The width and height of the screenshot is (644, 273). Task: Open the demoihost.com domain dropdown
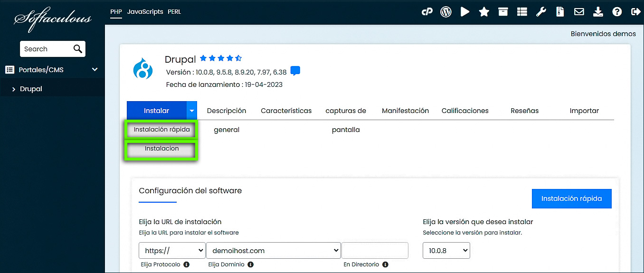coord(274,250)
